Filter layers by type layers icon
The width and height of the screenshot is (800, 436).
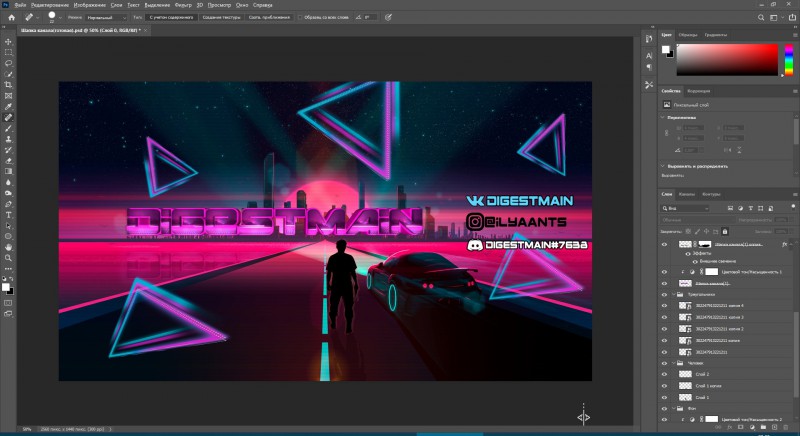[751, 208]
